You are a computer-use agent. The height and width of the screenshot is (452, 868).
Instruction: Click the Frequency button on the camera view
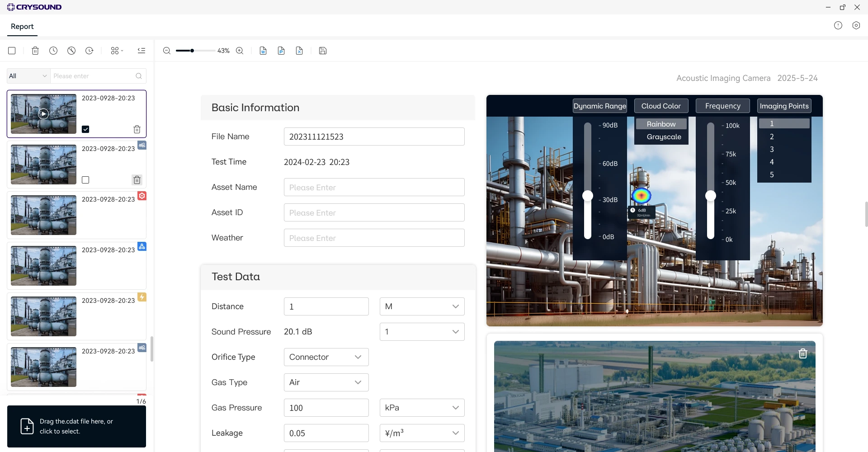[722, 105]
